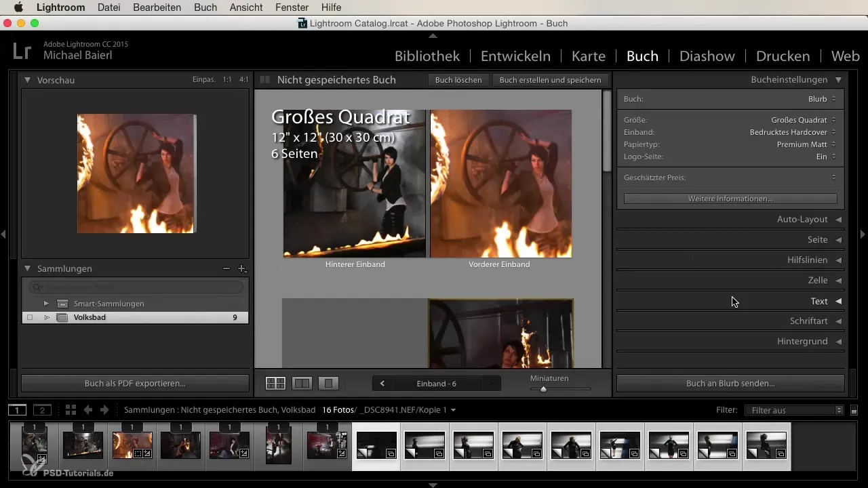
Task: Open the Papiertyp Premium Matt dropdown
Action: pos(807,144)
